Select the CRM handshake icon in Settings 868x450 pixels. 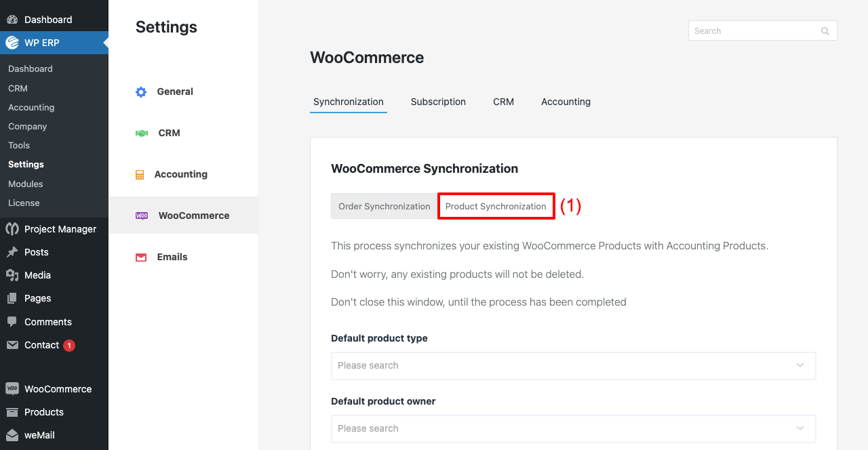140,133
